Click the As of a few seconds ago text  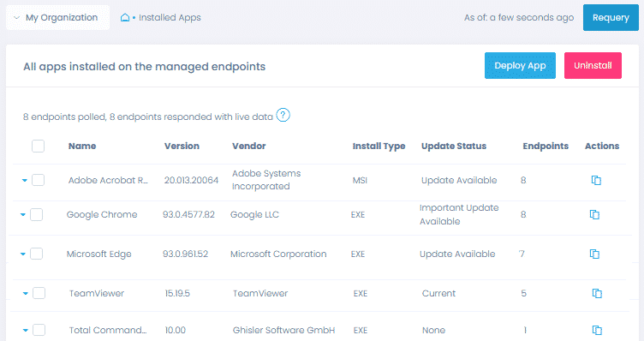click(x=519, y=18)
